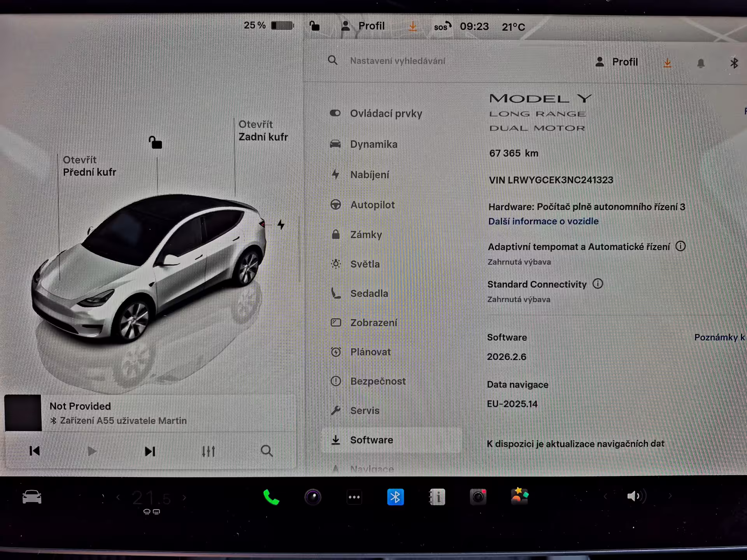Open media search with the magnifier icon

click(x=267, y=451)
